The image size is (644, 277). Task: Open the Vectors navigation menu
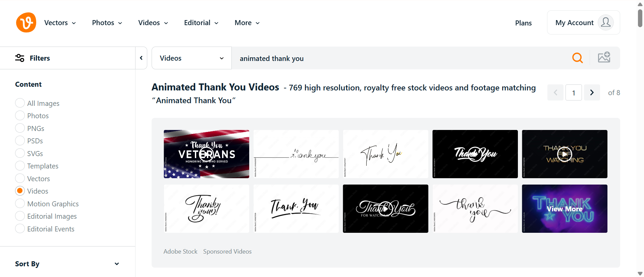coord(60,23)
